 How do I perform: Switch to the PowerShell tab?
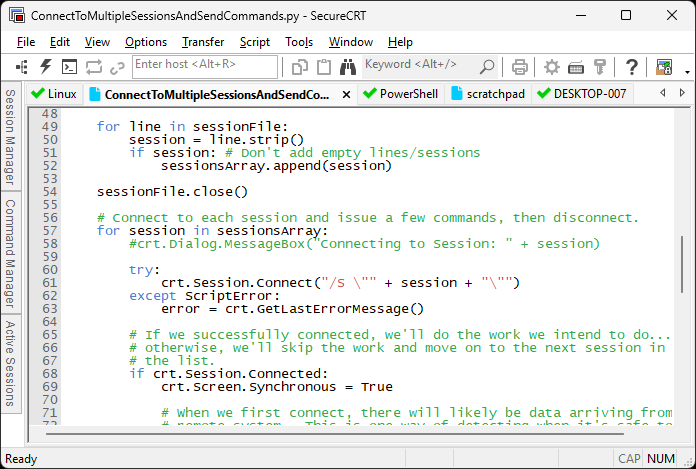[400, 94]
